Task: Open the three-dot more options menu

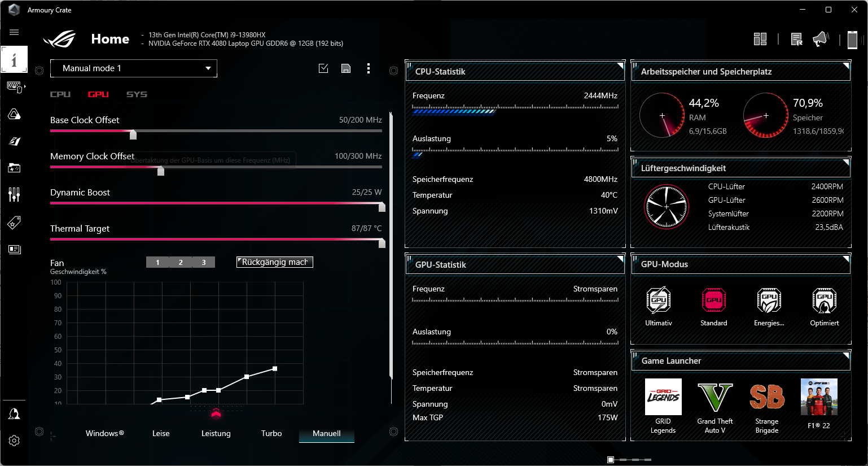Action: pyautogui.click(x=369, y=68)
